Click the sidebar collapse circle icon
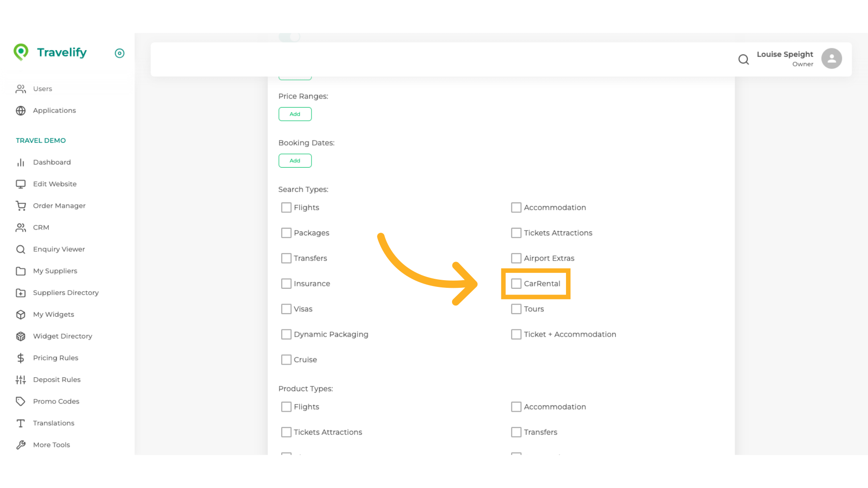Image resolution: width=868 pixels, height=488 pixels. pos(119,53)
